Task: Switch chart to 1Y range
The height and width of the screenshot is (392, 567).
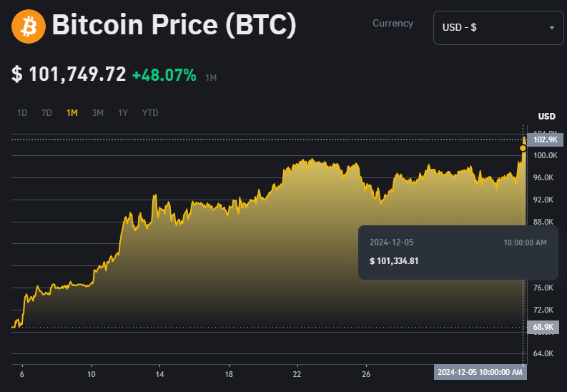Action: point(123,113)
